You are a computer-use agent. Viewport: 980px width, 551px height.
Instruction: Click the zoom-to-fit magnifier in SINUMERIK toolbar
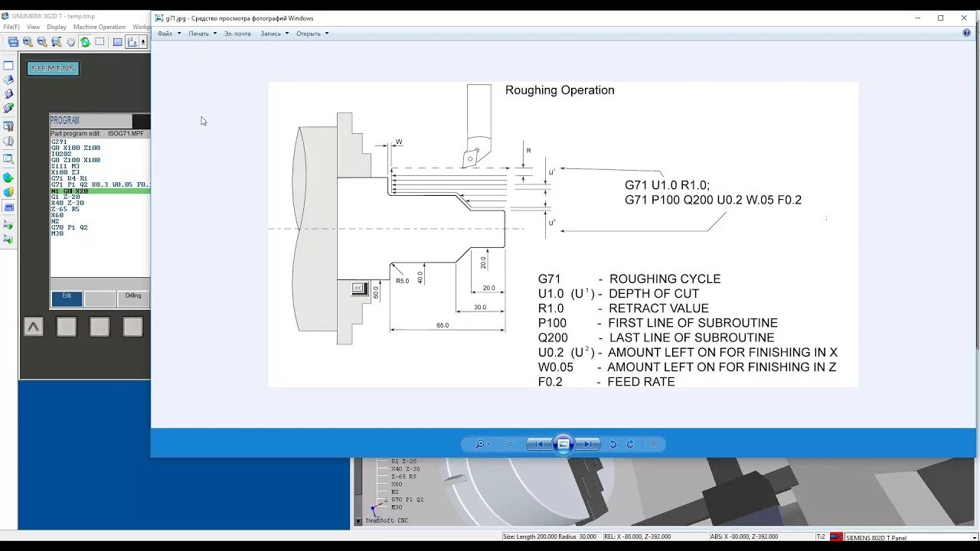[57, 42]
